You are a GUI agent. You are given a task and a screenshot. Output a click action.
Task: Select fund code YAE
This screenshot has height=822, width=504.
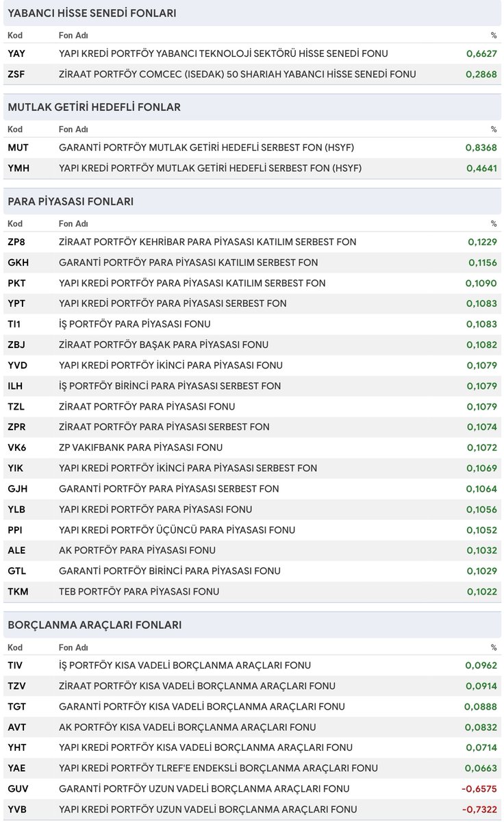coord(17,768)
